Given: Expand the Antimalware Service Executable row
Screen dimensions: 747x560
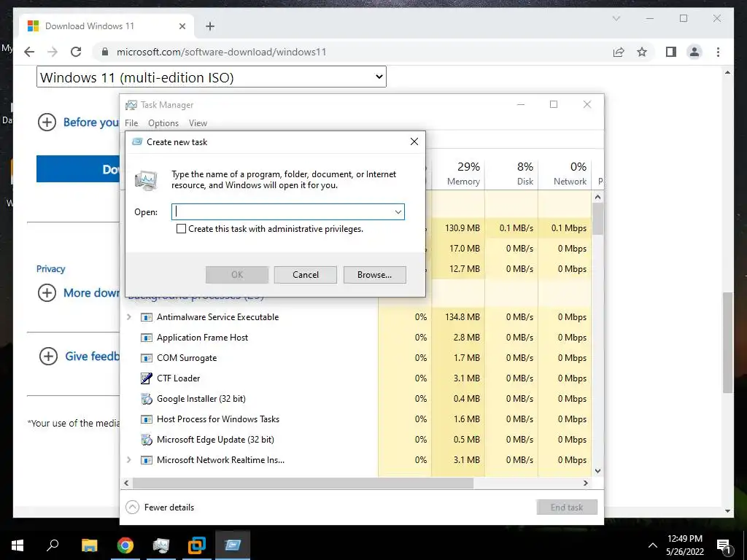Looking at the screenshot, I should [128, 317].
